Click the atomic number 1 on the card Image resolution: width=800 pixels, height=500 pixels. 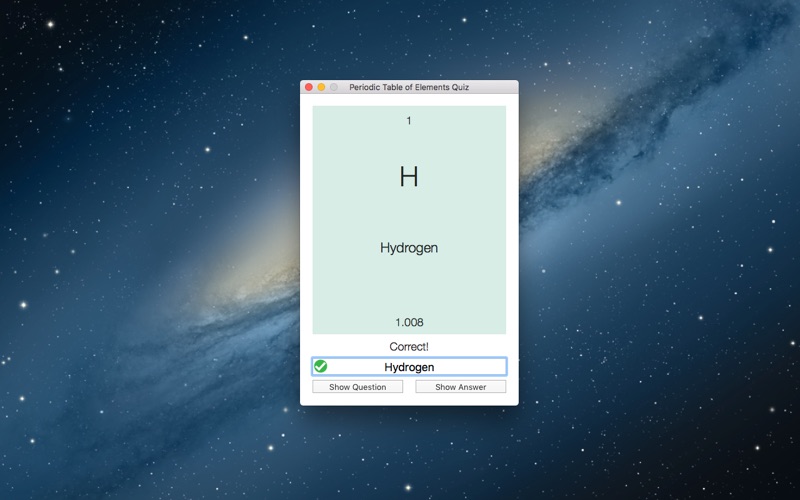[408, 121]
